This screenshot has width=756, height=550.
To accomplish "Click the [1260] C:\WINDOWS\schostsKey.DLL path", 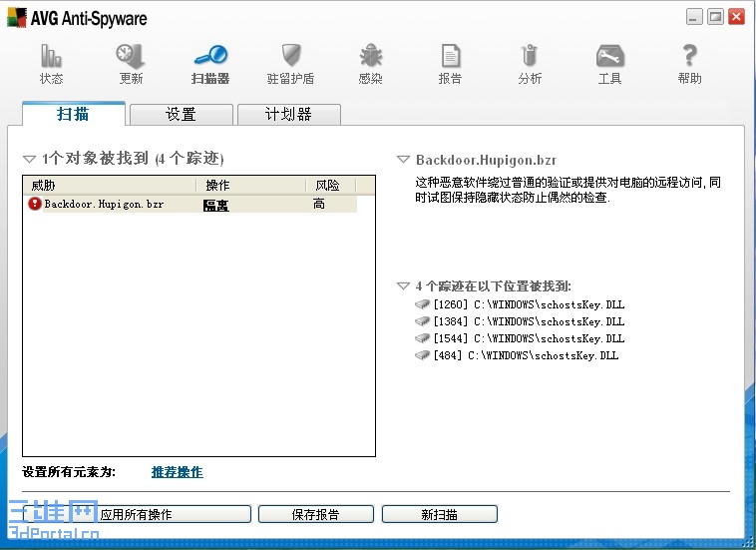I will (529, 304).
